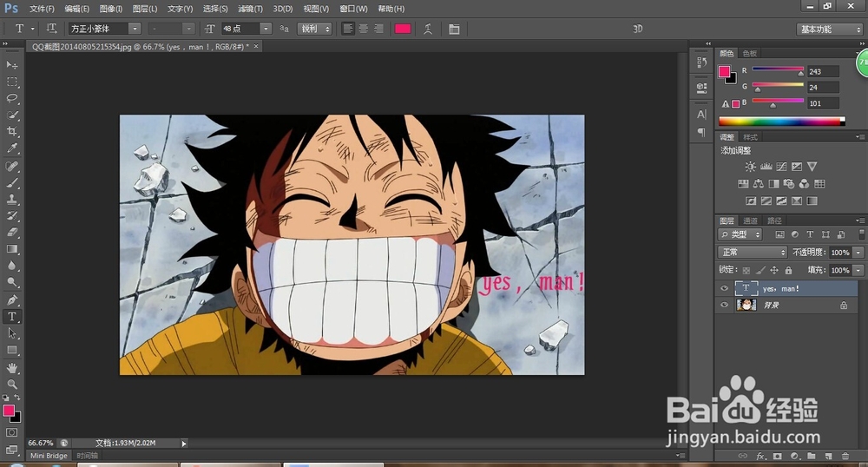This screenshot has width=868, height=467.
Task: Click the R color slider
Action: (778, 69)
